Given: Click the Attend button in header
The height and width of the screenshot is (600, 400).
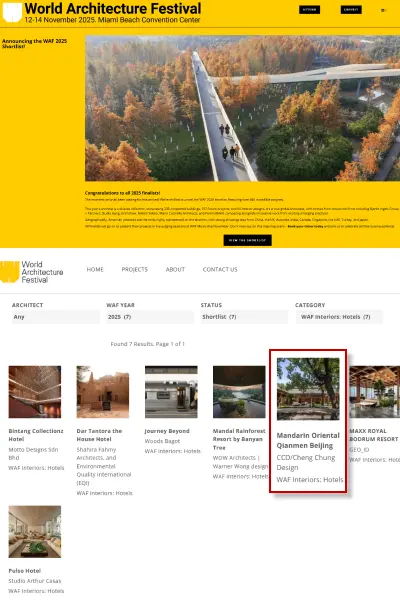Looking at the screenshot, I should click(x=309, y=10).
